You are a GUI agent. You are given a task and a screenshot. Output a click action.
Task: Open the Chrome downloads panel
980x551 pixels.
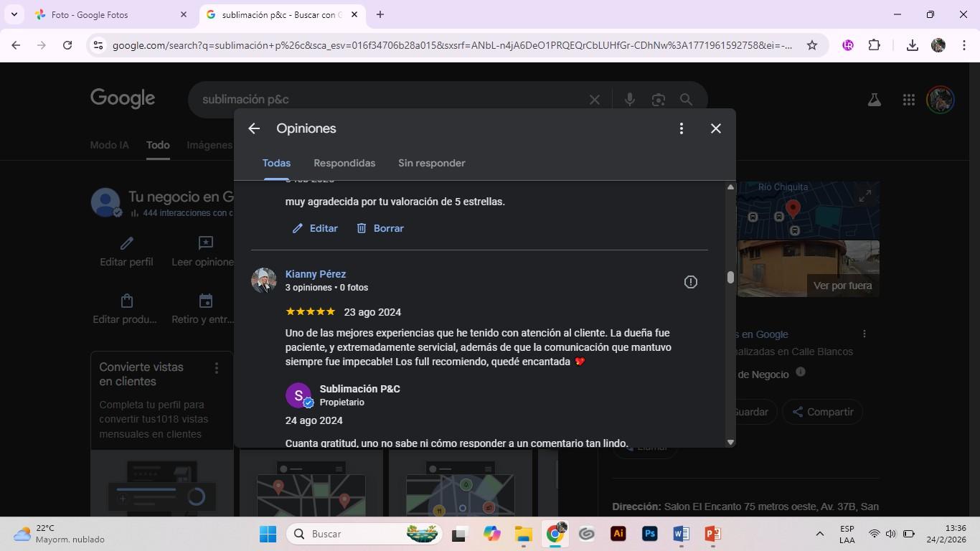(x=913, y=45)
